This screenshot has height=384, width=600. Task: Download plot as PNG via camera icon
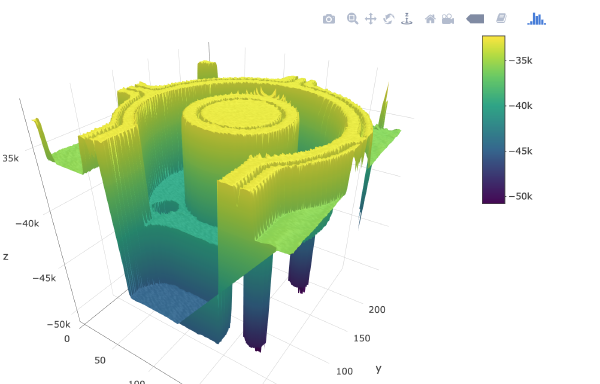tap(329, 19)
